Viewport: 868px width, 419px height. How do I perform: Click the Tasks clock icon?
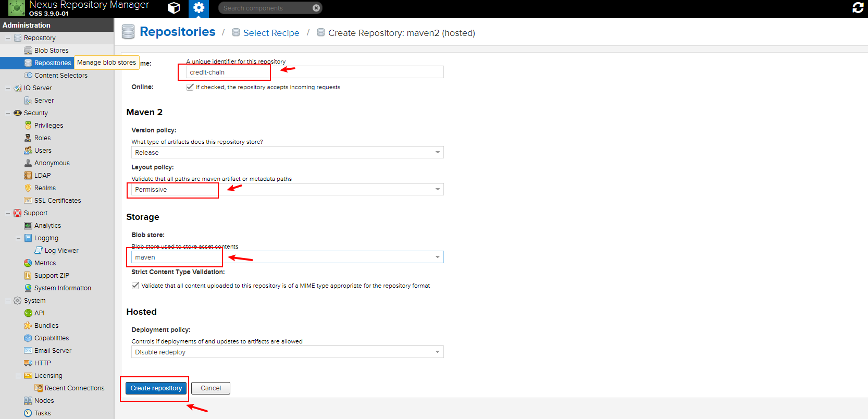28,413
